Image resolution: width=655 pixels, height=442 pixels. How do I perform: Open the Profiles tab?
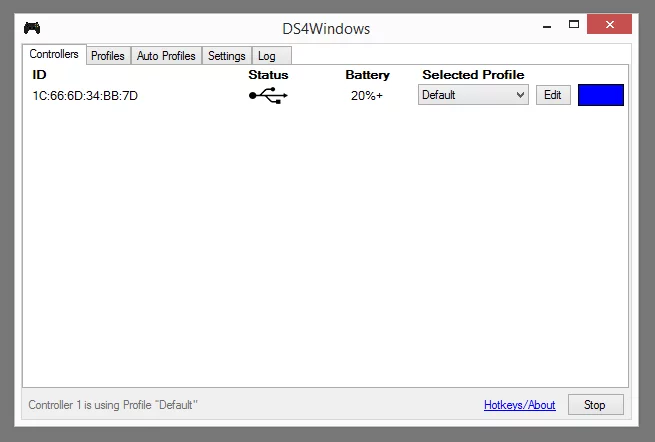(x=108, y=56)
